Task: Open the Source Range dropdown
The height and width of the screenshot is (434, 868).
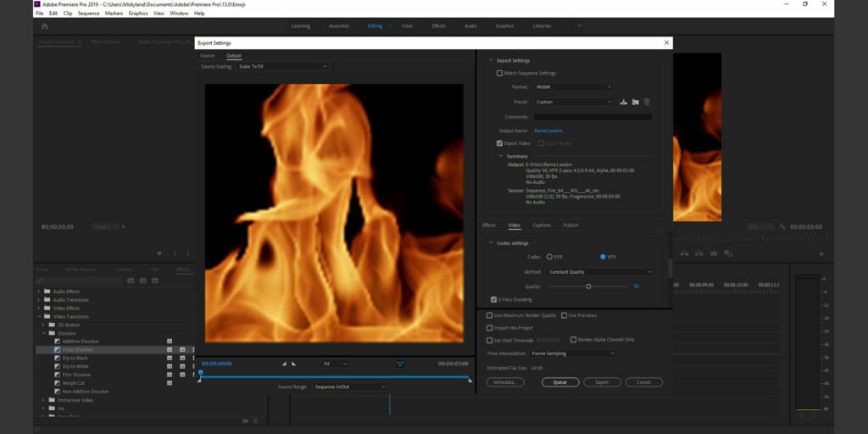Action: (350, 387)
